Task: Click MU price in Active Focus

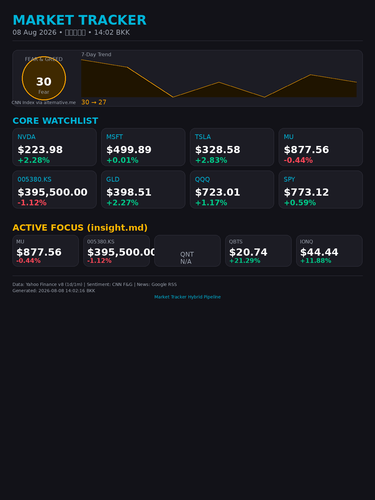Action: (39, 252)
